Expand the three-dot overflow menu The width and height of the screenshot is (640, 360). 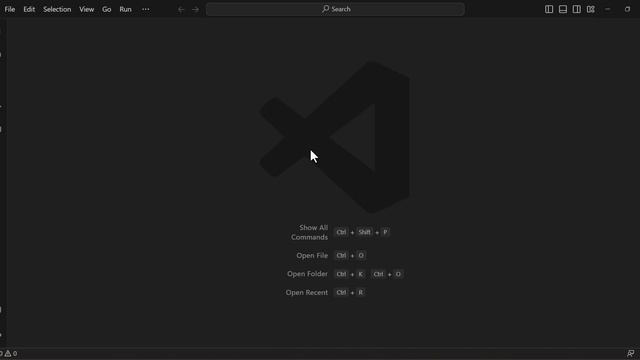point(146,9)
